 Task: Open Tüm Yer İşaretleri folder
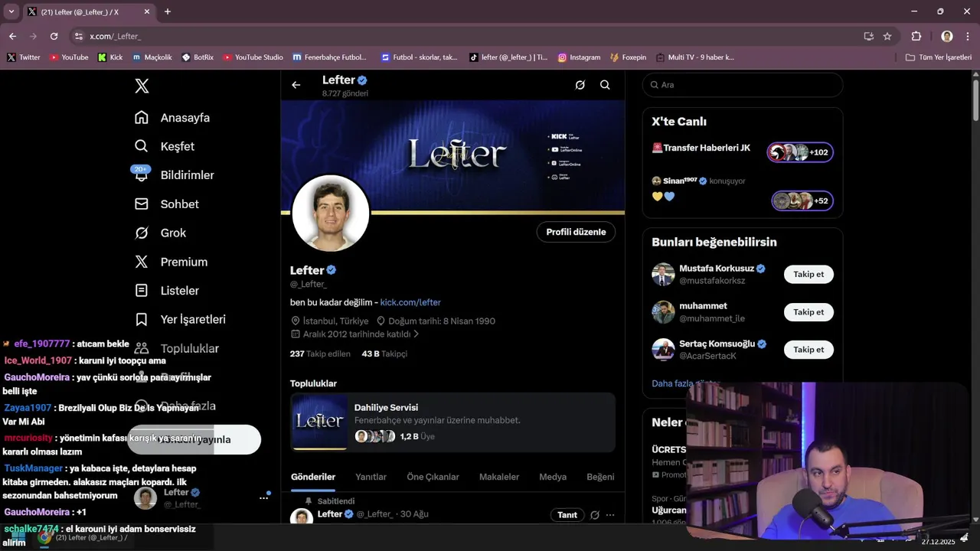pos(938,57)
